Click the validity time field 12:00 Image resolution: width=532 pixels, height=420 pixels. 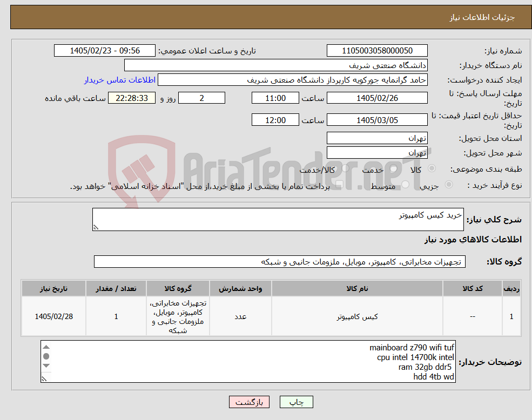[275, 120]
